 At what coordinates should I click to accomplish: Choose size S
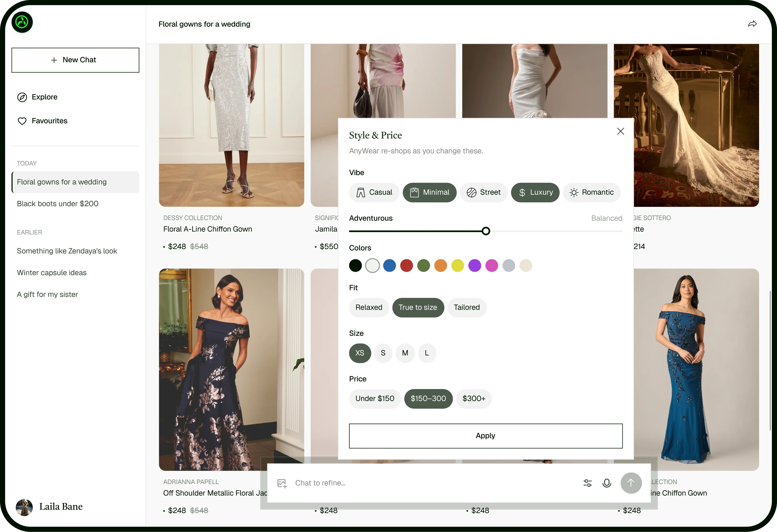tap(383, 353)
